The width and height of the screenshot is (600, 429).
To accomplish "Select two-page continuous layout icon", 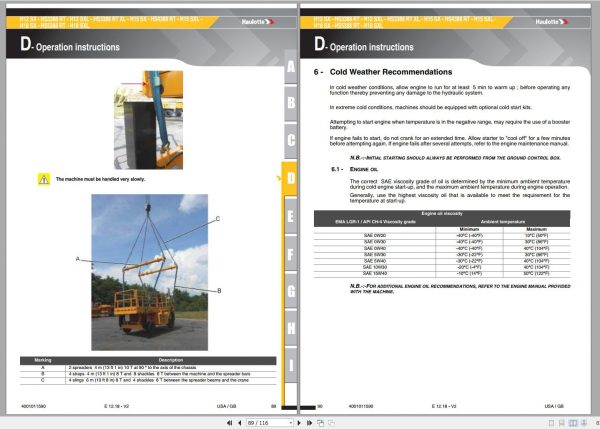I will tap(584, 423).
